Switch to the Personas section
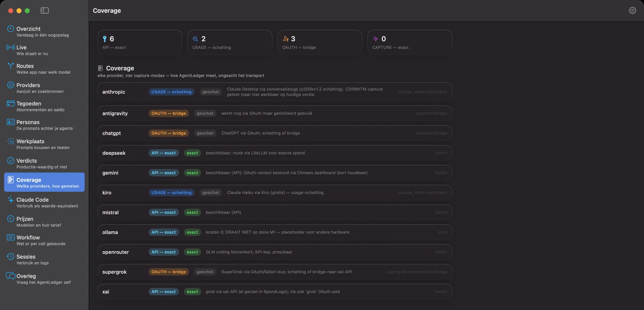 tap(44, 125)
